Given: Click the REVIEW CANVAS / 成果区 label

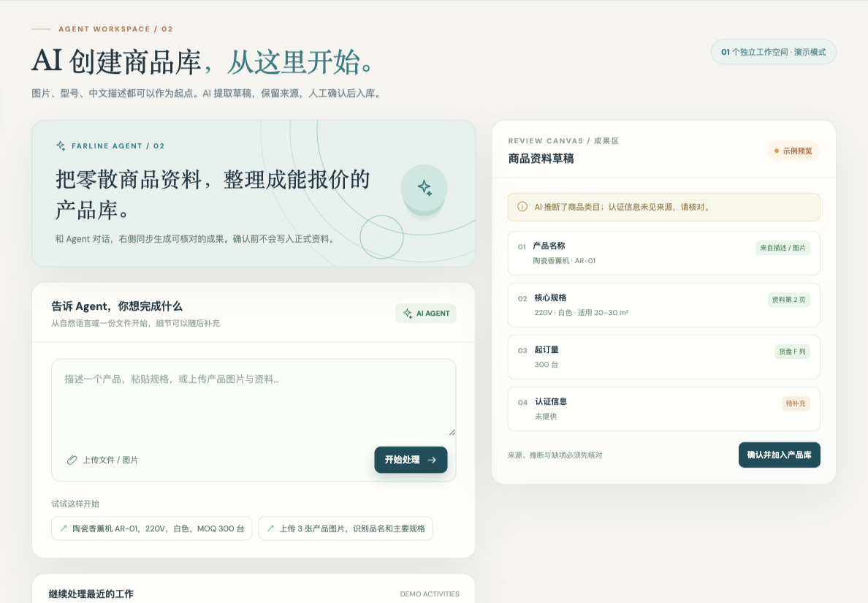Looking at the screenshot, I should point(563,141).
